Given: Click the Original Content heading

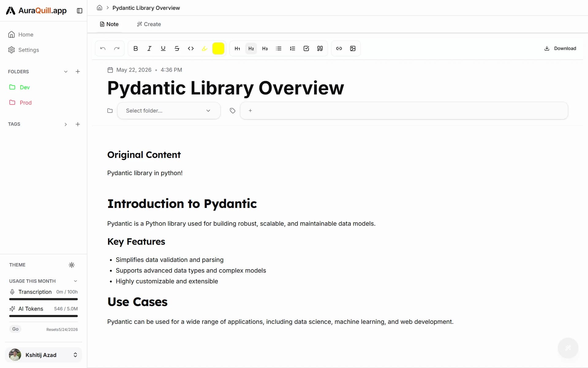Looking at the screenshot, I should (144, 155).
